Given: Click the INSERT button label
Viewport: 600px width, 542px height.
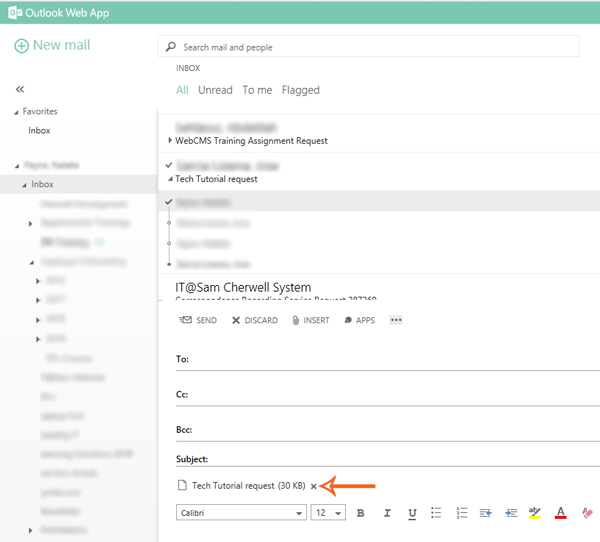Looking at the screenshot, I should (316, 320).
